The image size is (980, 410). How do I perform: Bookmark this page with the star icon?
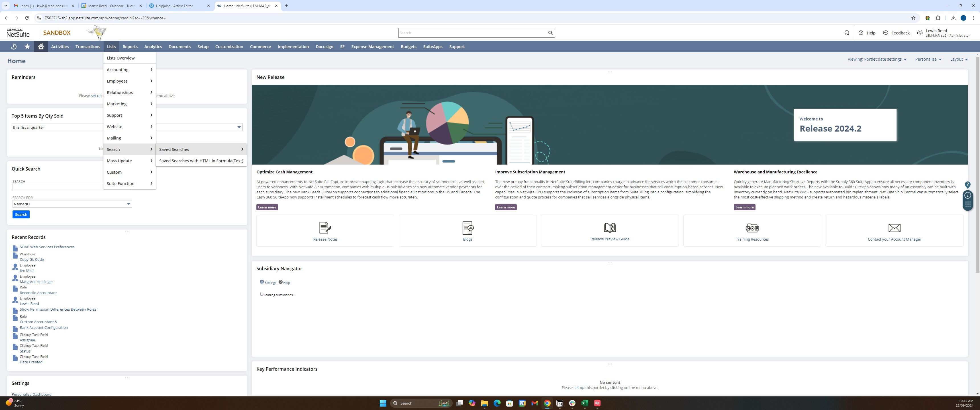pos(913,18)
